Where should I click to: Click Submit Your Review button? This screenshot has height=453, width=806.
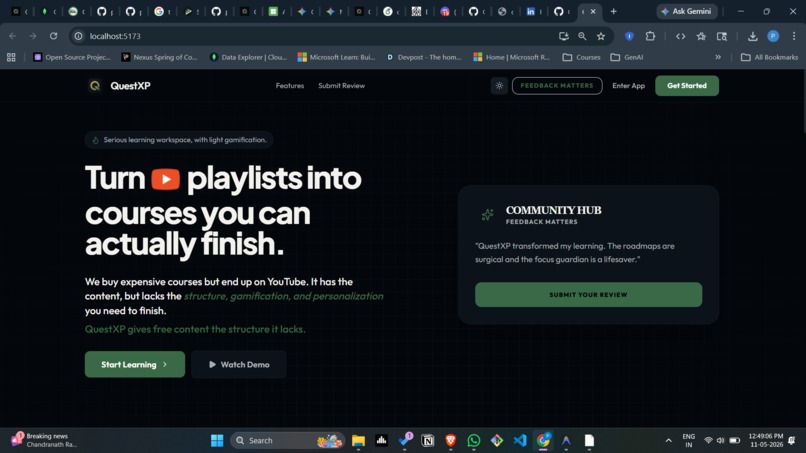coord(588,295)
